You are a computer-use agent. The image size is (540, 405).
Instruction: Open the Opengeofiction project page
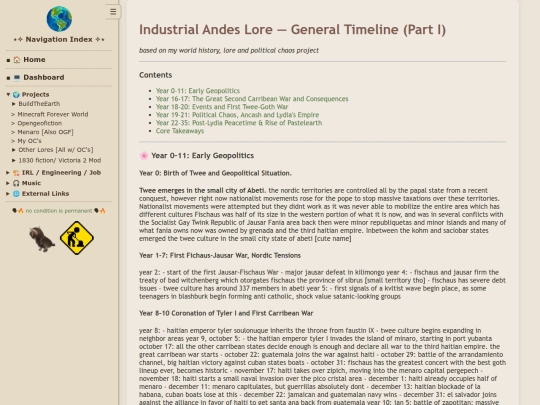[40, 123]
